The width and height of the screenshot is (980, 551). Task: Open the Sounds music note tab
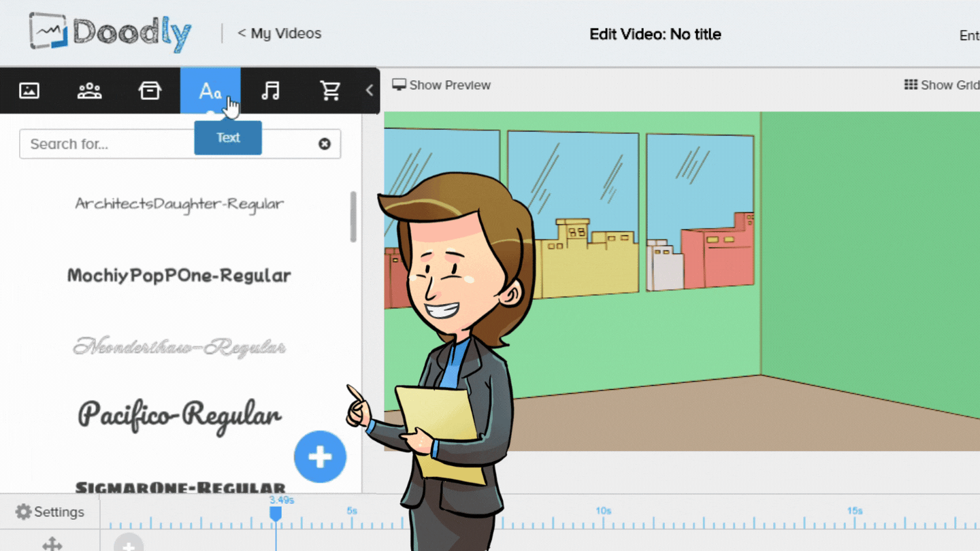click(270, 90)
